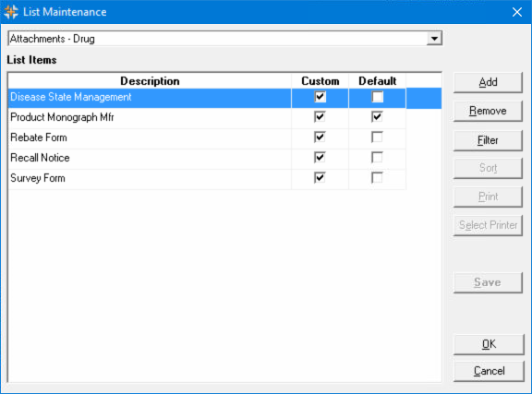This screenshot has width=532, height=394.
Task: Enable Default for Disease State Management
Action: click(377, 97)
